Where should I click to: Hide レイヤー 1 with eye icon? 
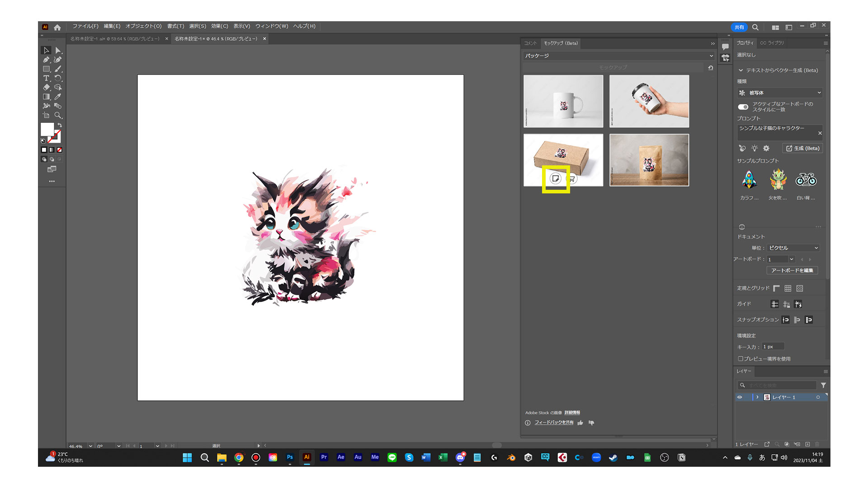(740, 397)
